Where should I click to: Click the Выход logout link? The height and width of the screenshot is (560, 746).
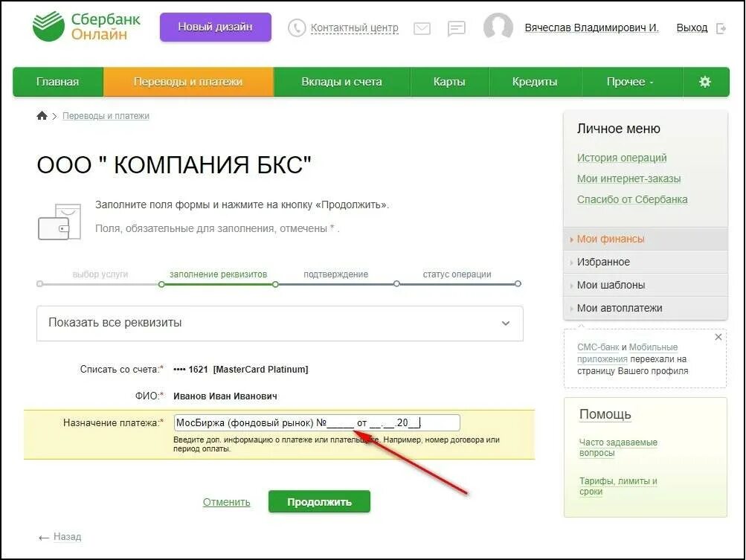(x=692, y=28)
